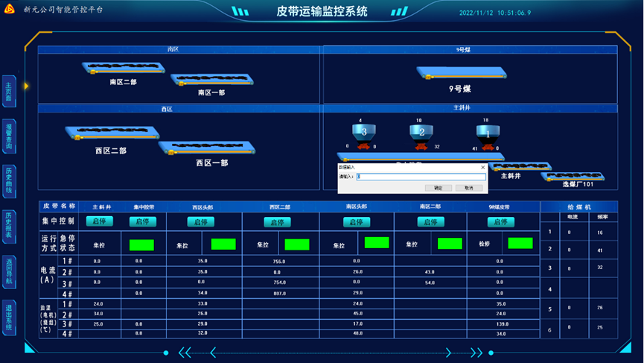Click the 139.0 temperature value

[x=503, y=324]
